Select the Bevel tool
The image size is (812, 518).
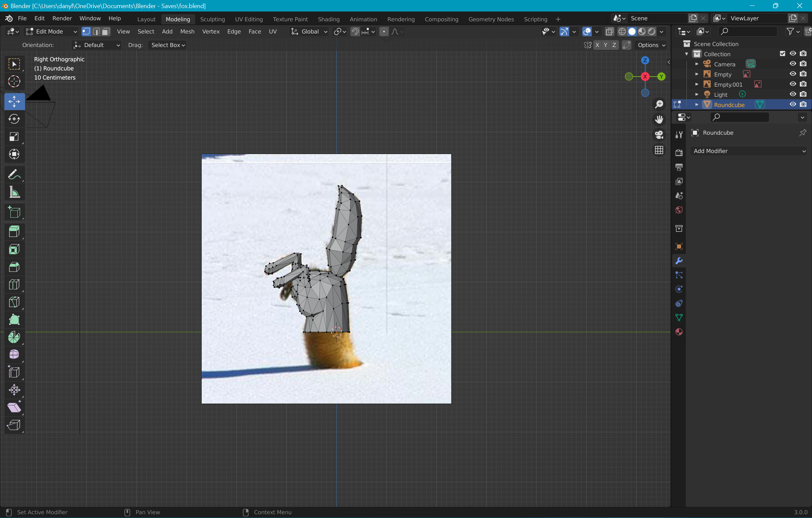point(14,267)
